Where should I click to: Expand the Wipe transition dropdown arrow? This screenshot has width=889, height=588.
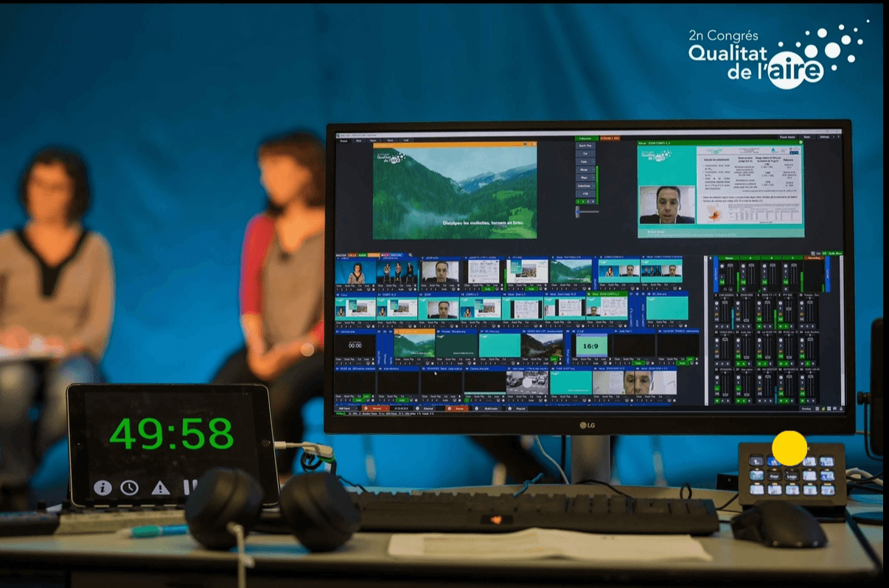pos(594,178)
